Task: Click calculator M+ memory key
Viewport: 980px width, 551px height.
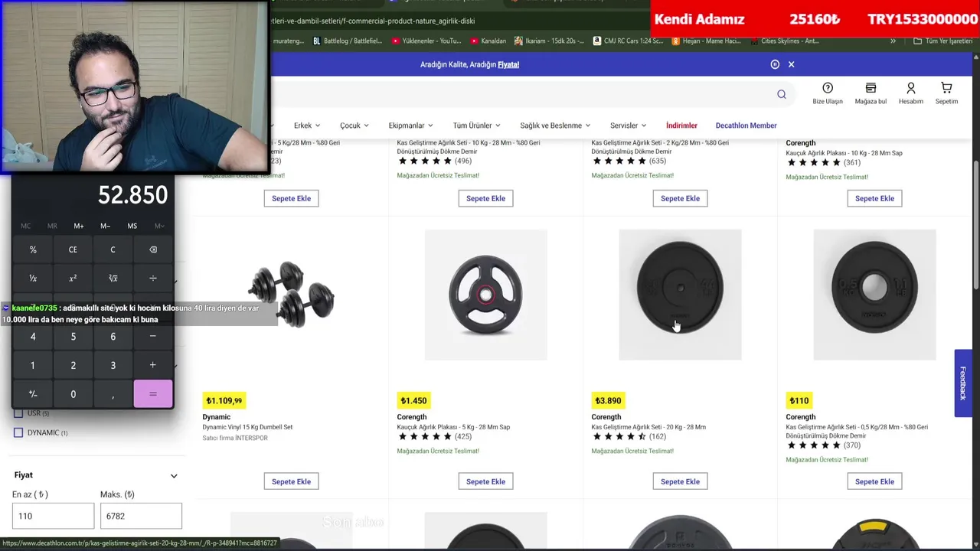Action: pyautogui.click(x=79, y=226)
